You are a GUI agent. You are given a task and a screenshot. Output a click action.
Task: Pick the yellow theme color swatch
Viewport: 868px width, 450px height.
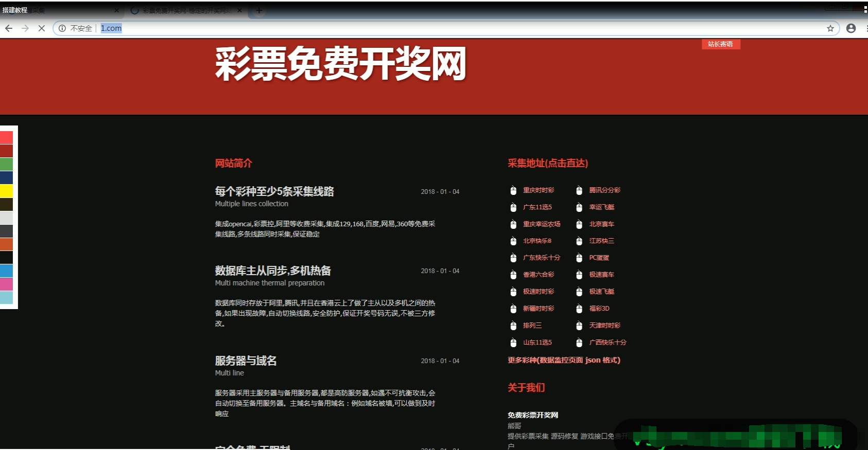(6, 191)
